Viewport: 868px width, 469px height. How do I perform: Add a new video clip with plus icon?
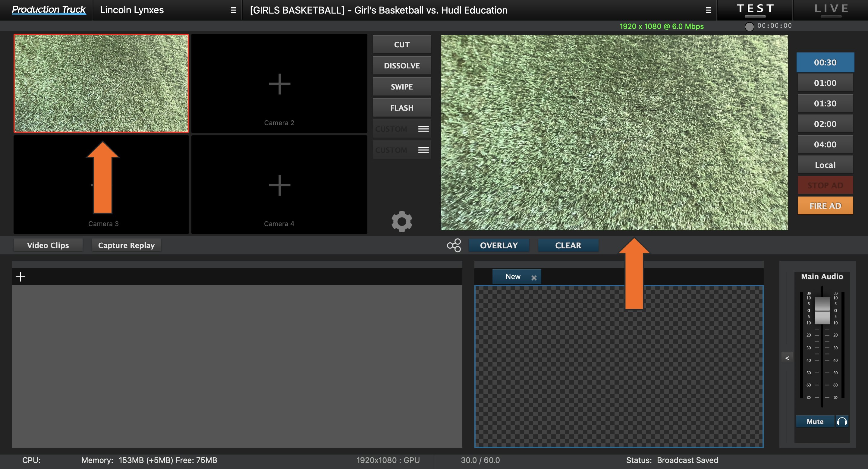point(20,277)
